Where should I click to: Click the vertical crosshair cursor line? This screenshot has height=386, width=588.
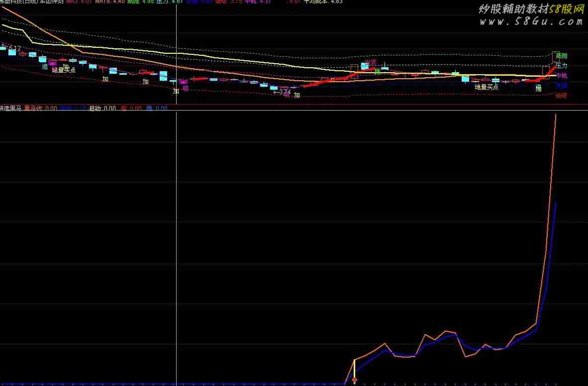176,224
